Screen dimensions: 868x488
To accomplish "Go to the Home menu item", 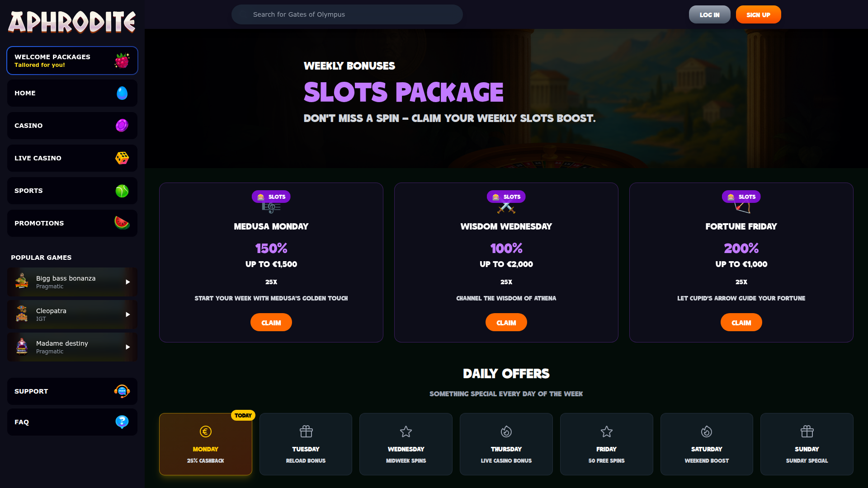I will point(25,93).
